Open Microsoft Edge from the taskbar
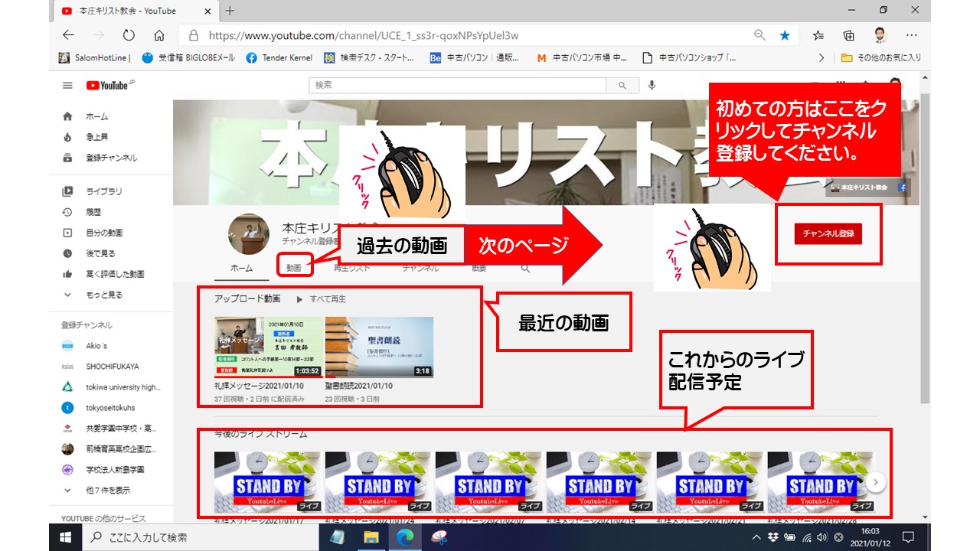Viewport: 980px width, 551px height. (404, 537)
